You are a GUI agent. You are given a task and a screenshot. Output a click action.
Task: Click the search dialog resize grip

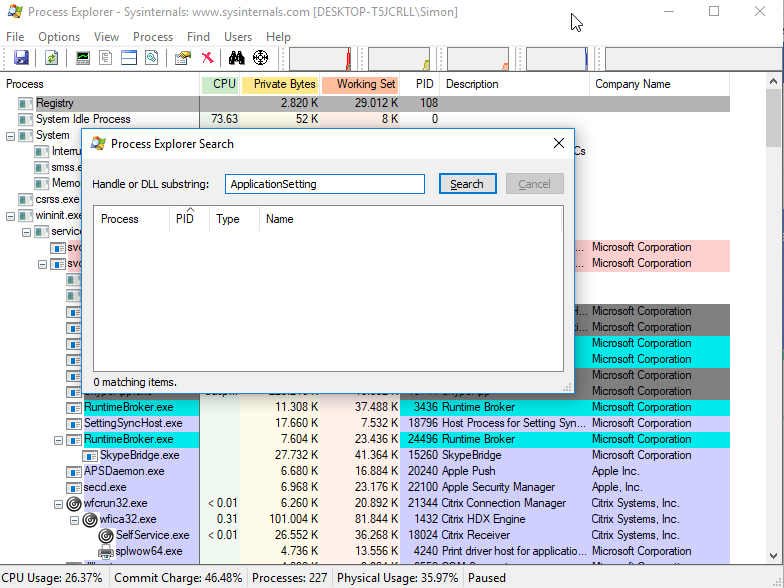click(568, 388)
